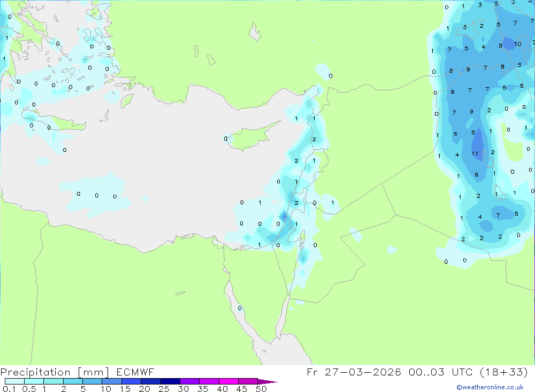Click the legend label '35'
Screen dimensions: 535x392
(x=203, y=389)
